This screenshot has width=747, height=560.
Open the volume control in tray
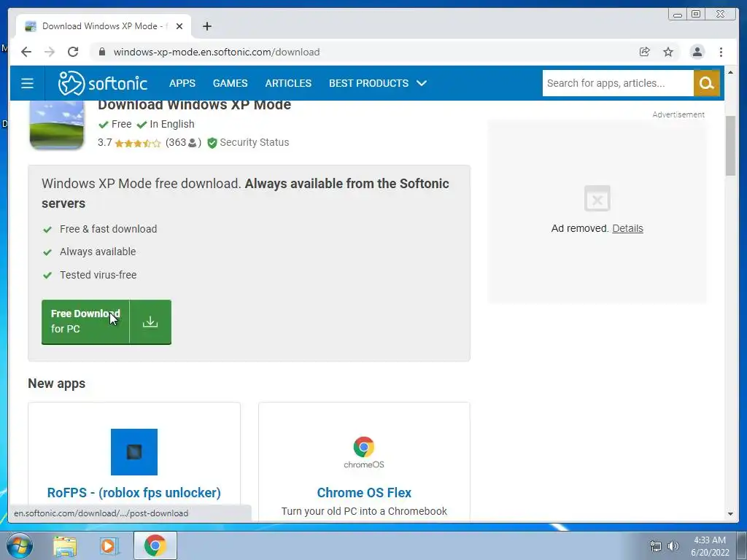coord(673,546)
